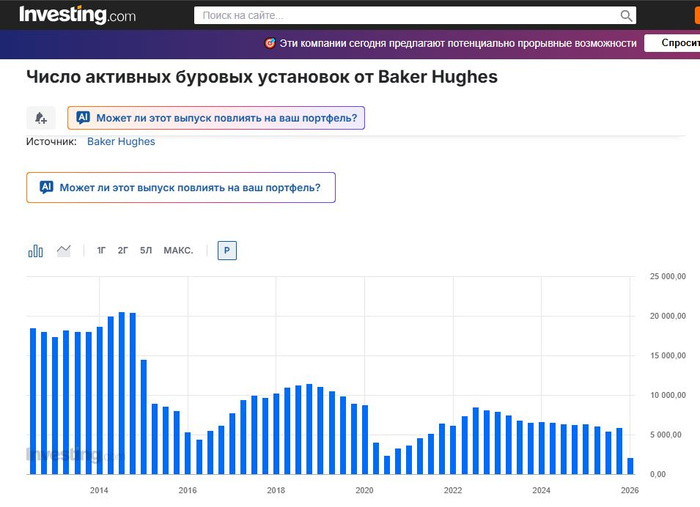Click the promo text about breakthrough opportunities
The image size is (700, 507).
click(458, 43)
